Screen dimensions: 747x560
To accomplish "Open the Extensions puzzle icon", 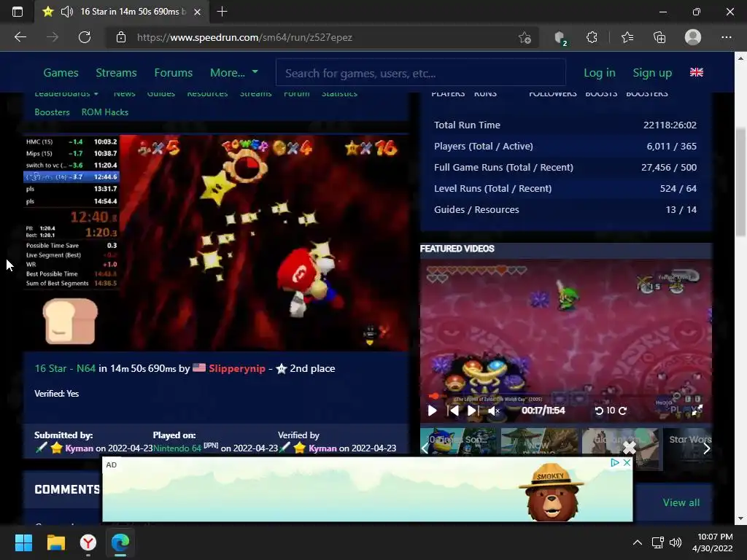I will tap(592, 37).
